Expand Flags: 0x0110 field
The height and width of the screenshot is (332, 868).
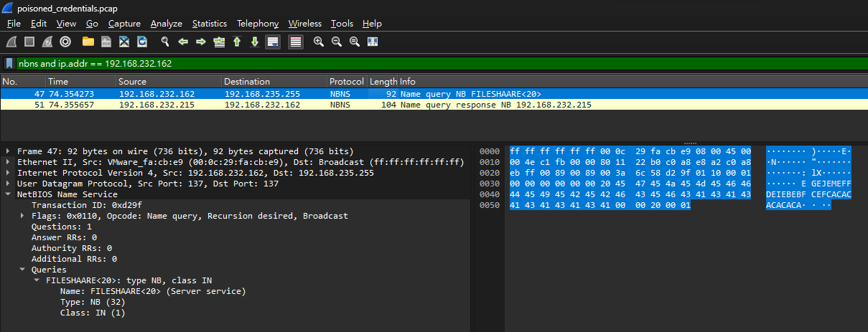pos(22,216)
